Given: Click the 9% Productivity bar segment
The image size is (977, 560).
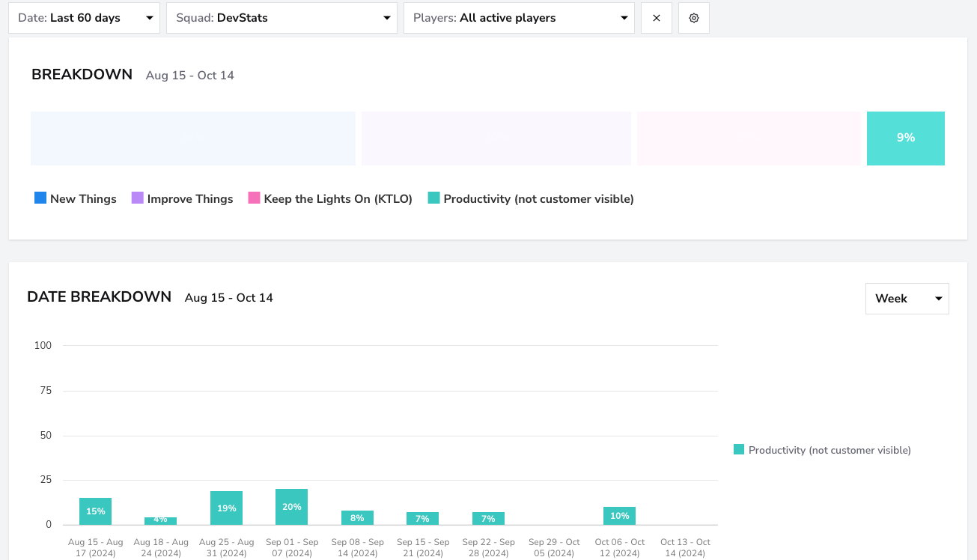Looking at the screenshot, I should pyautogui.click(x=906, y=139).
